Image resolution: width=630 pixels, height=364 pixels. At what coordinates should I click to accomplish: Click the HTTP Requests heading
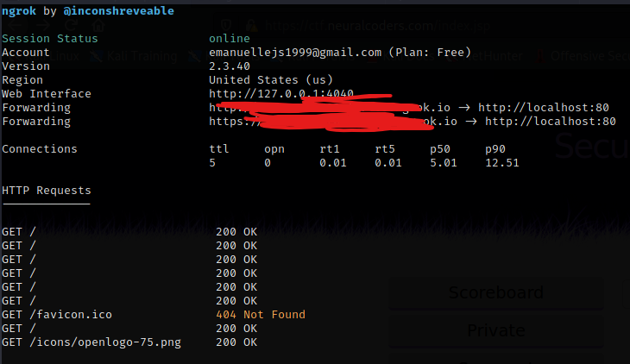(x=47, y=191)
